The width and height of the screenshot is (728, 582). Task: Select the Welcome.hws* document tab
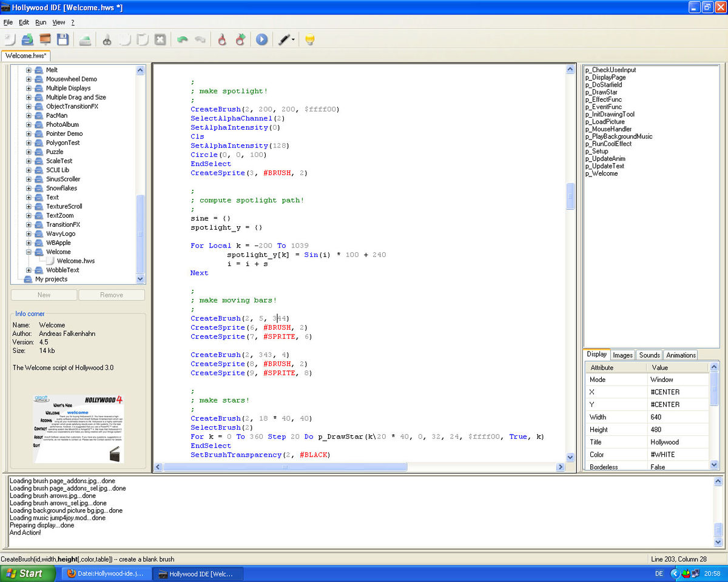coord(26,56)
